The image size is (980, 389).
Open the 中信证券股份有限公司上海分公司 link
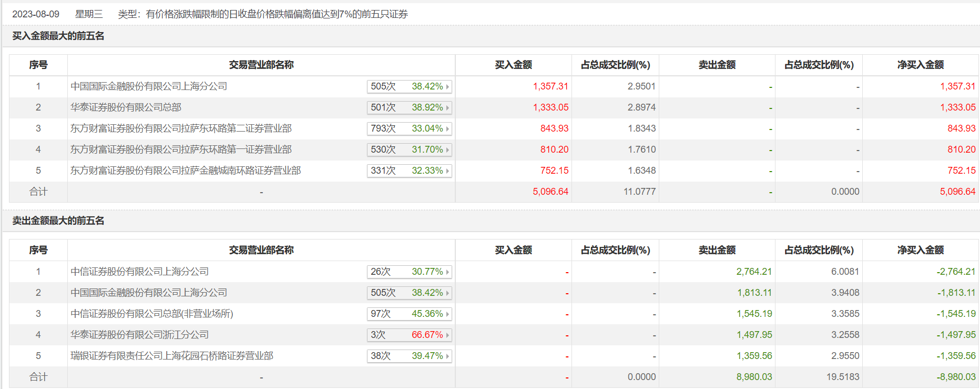tap(139, 272)
